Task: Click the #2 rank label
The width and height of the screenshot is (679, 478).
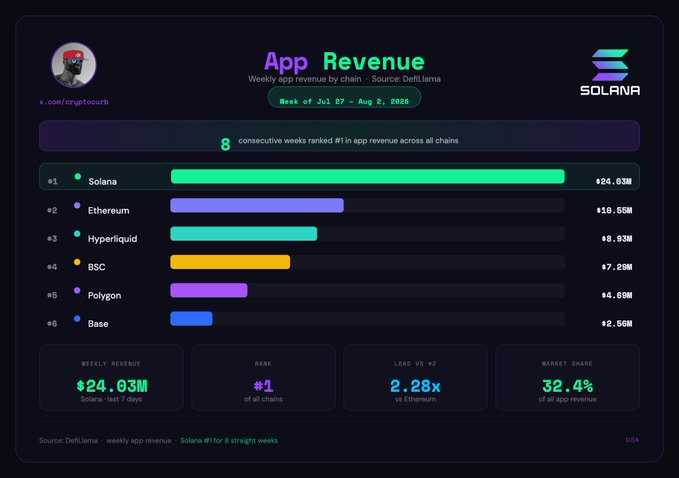Action: pos(52,210)
